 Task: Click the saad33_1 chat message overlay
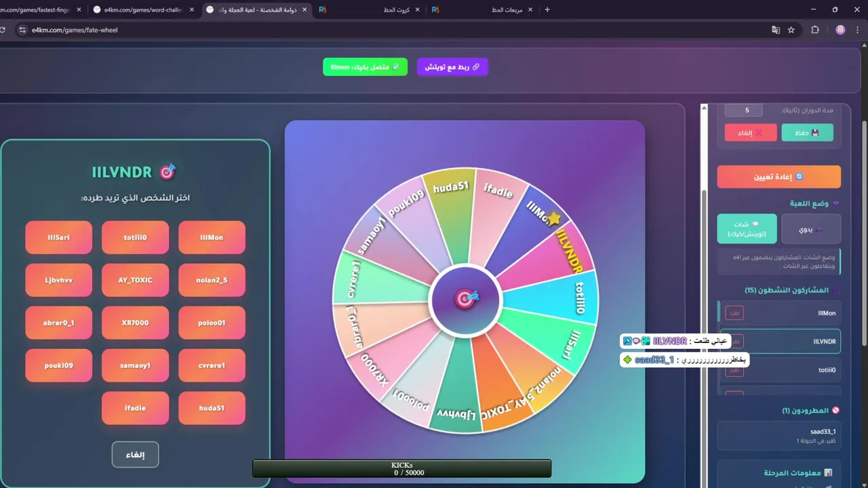pos(684,359)
